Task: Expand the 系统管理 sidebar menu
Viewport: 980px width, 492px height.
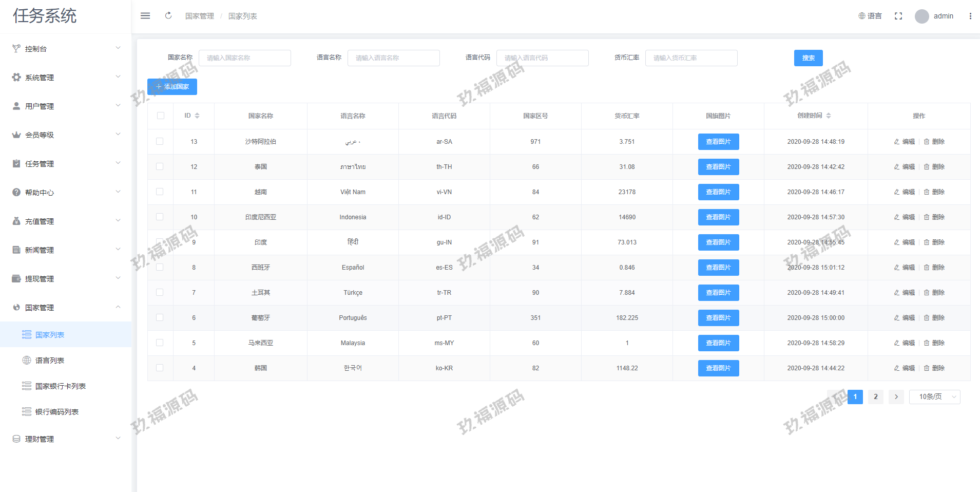Action: (66, 78)
